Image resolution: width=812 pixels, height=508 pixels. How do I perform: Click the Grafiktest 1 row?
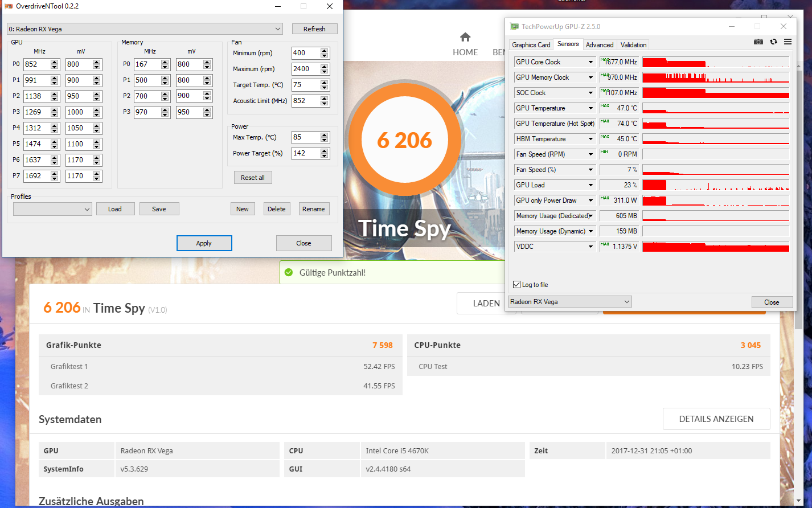tap(220, 366)
